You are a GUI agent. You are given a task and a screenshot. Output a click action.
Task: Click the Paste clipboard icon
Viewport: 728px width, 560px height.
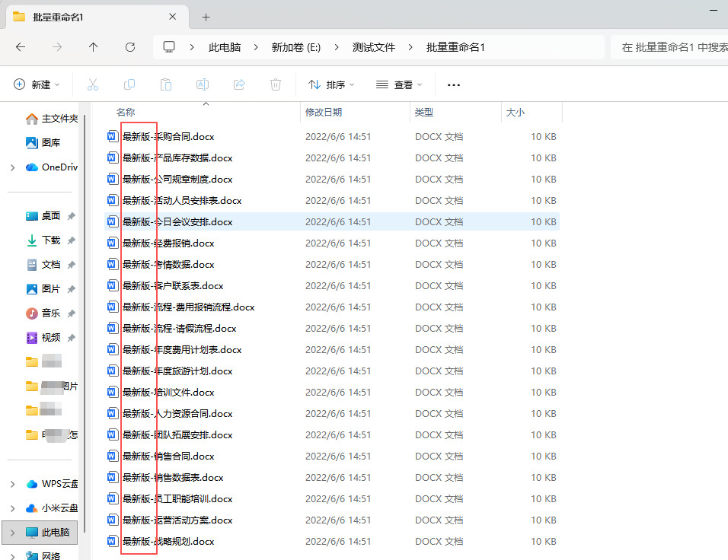pos(166,84)
